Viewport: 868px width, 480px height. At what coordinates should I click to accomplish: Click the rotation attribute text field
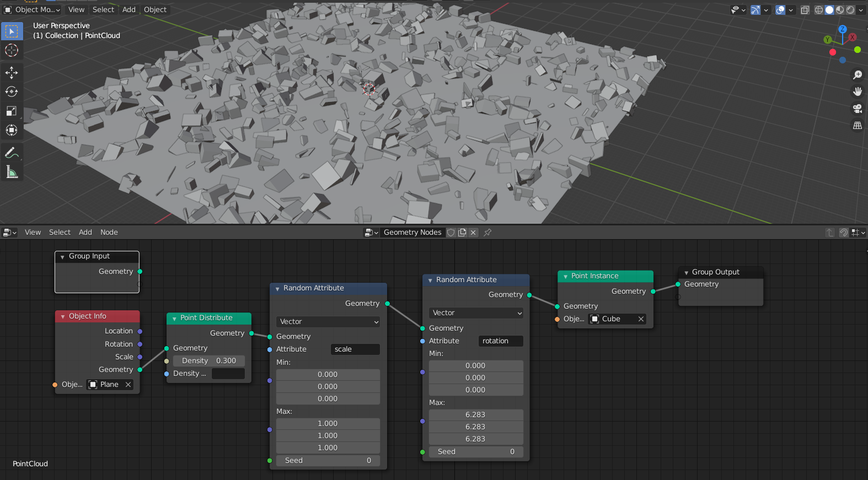coord(500,341)
